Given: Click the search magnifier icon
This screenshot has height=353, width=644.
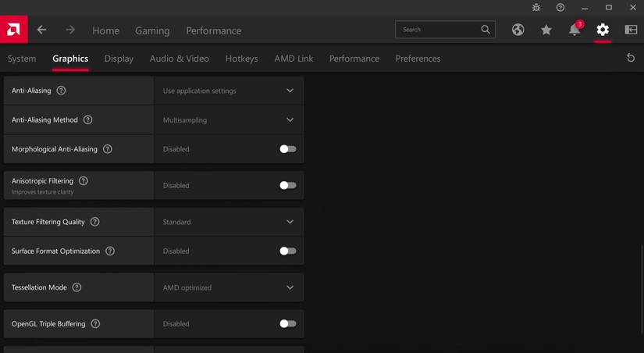Looking at the screenshot, I should coord(486,30).
